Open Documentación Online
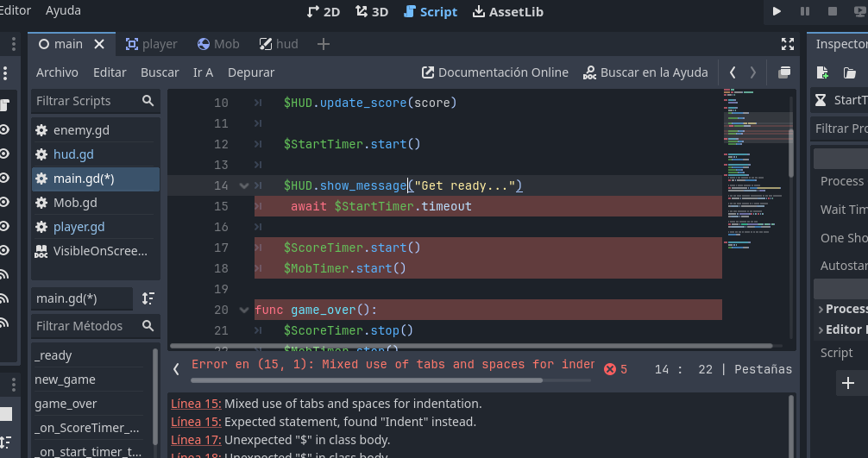Image resolution: width=868 pixels, height=458 pixels. coord(494,72)
